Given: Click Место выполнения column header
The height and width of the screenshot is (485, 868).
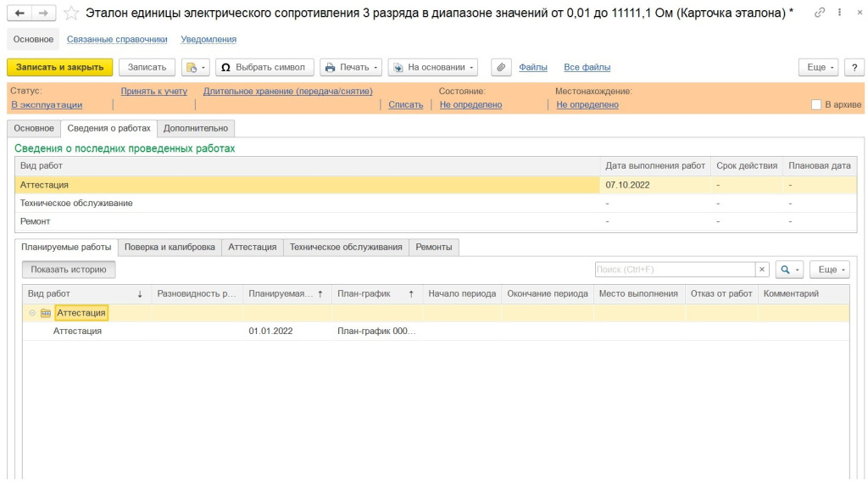Looking at the screenshot, I should point(638,293).
